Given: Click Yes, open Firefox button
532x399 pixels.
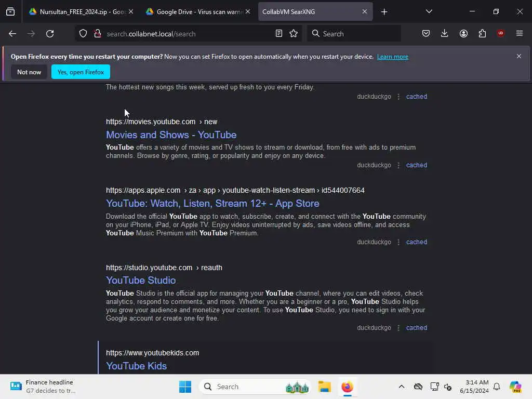Looking at the screenshot, I should point(81,72).
